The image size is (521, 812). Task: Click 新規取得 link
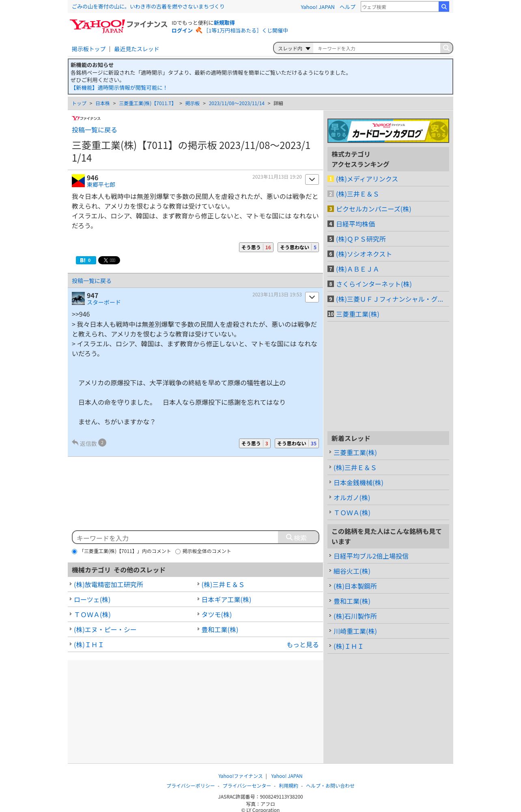(224, 23)
